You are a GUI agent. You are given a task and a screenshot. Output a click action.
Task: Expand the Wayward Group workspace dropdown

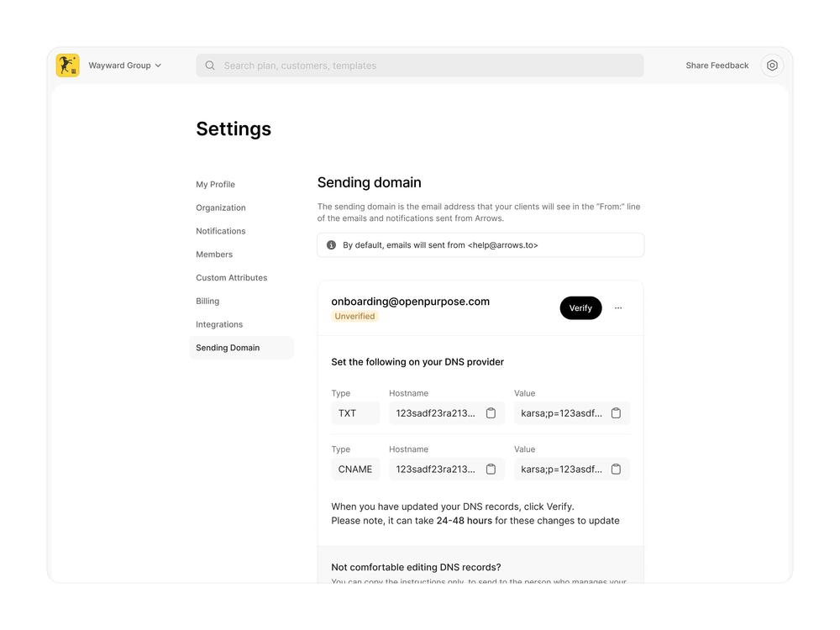(125, 66)
